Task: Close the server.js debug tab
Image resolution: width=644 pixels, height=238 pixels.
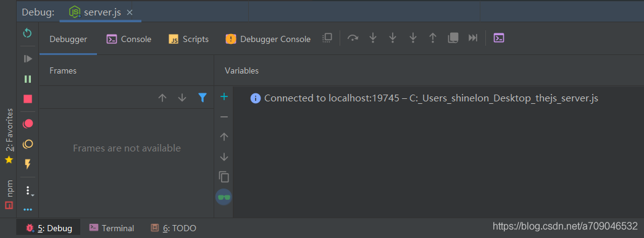Action: coord(130,13)
